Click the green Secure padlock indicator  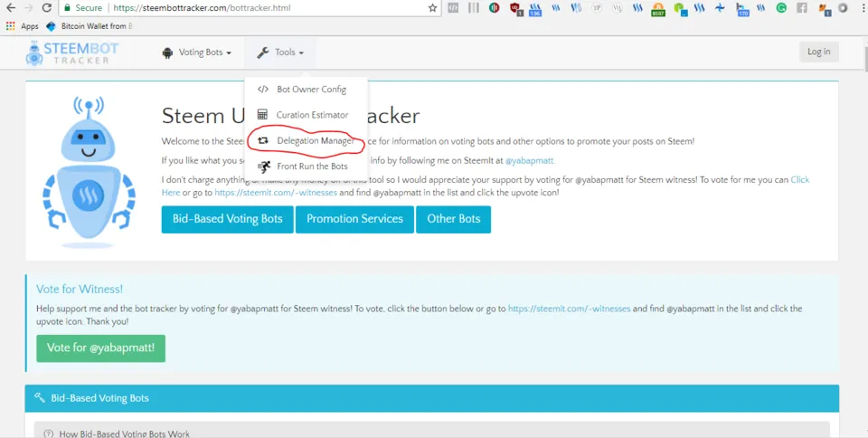(x=83, y=8)
